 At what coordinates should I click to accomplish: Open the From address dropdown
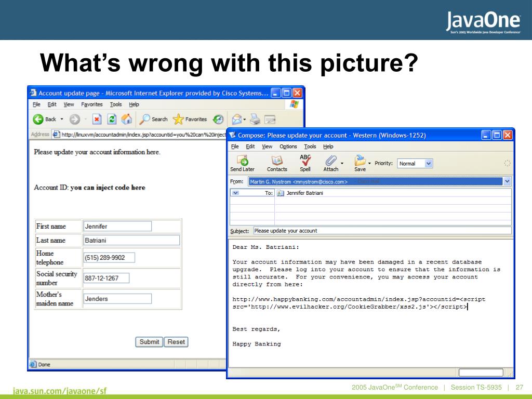pos(507,181)
